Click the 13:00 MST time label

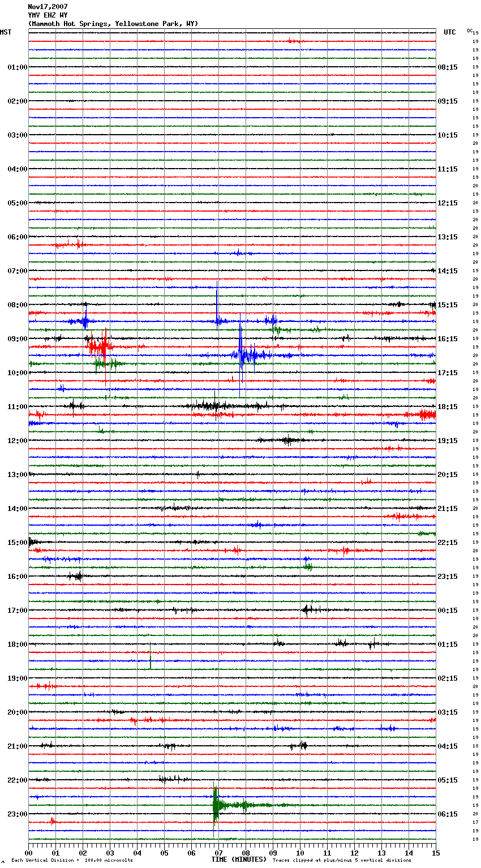click(x=18, y=475)
